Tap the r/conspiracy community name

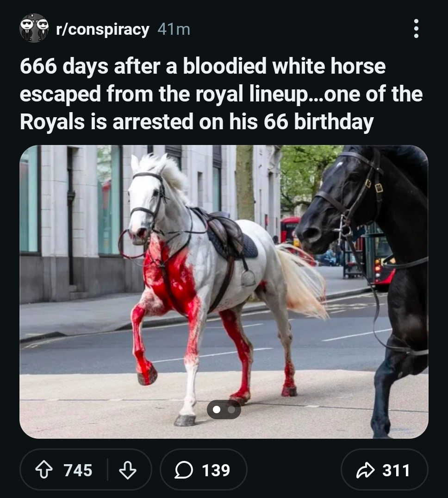click(102, 29)
